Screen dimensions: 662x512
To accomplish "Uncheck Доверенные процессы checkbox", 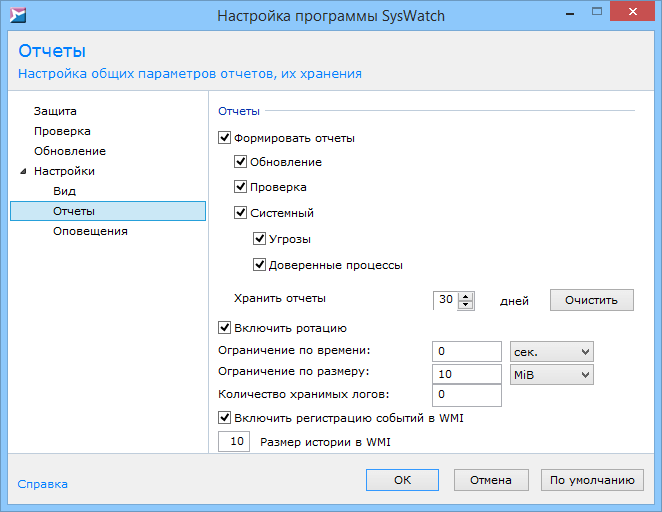I will [259, 265].
